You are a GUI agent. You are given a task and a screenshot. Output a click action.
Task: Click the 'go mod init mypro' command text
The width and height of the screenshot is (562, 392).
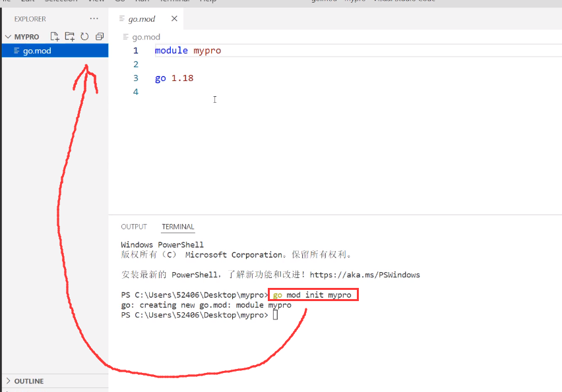pos(312,295)
